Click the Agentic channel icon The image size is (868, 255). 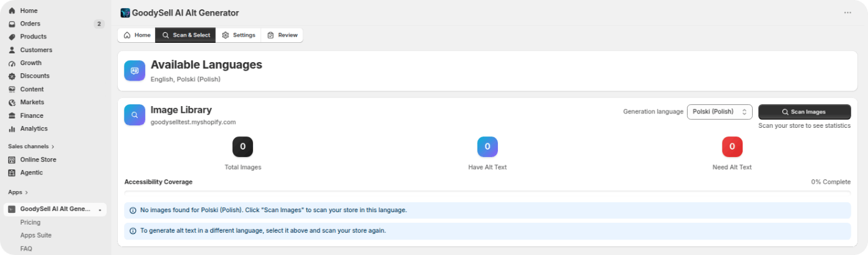12,172
